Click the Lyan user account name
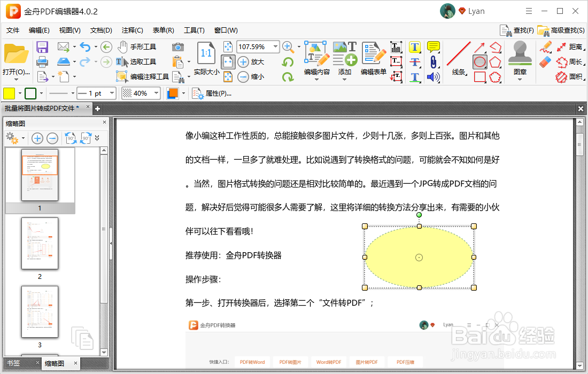Viewport: 588px width, 374px height. coord(476,11)
